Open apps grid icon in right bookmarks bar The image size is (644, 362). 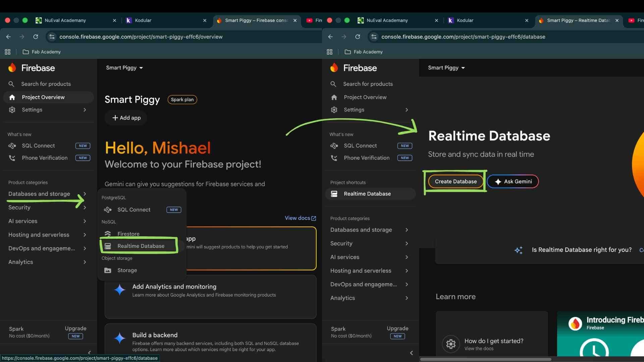coord(329,52)
